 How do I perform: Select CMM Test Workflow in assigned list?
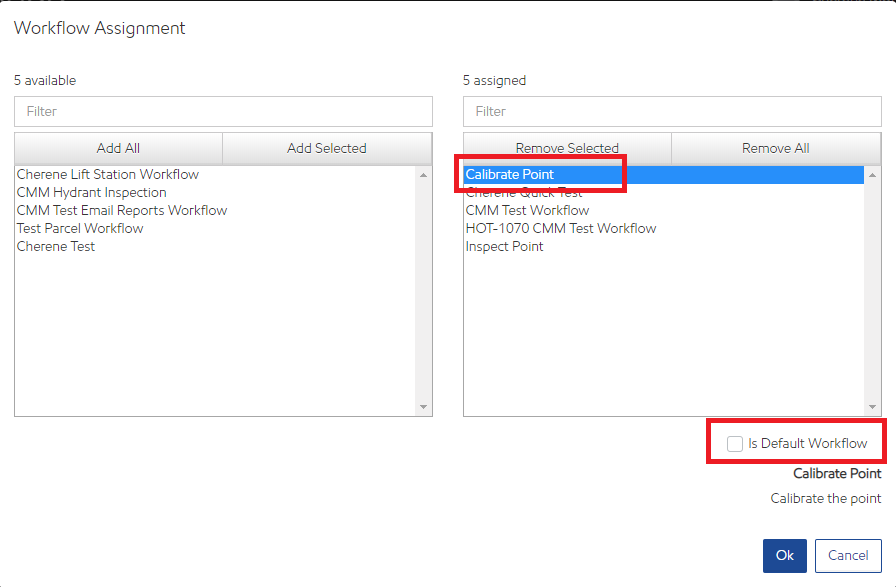pos(527,210)
